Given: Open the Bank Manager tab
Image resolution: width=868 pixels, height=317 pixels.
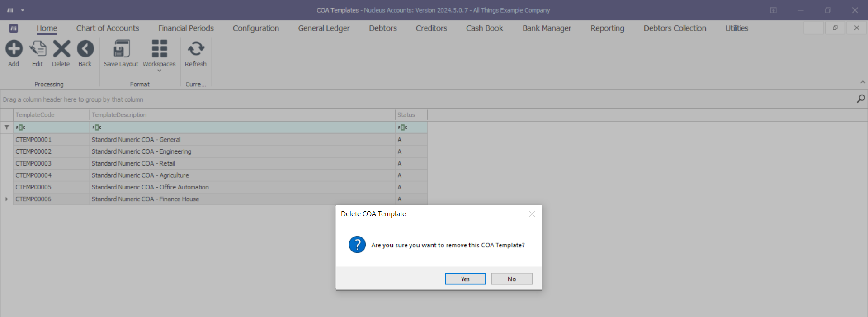Looking at the screenshot, I should 547,28.
